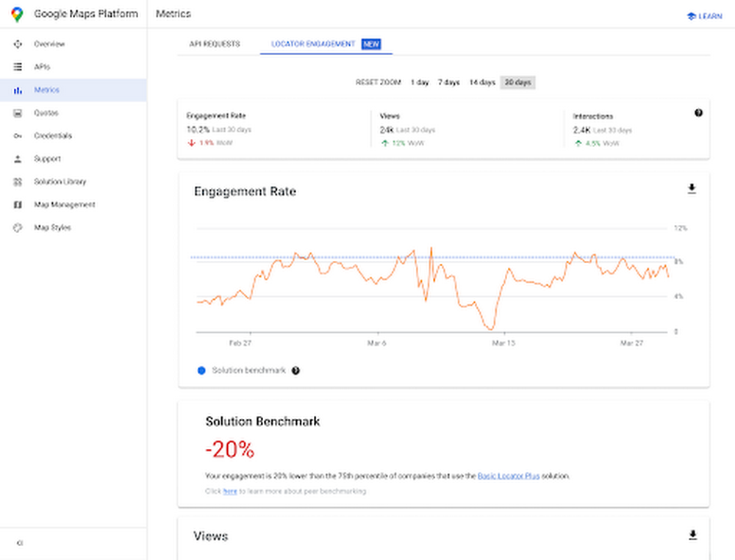Click the Quotas sidebar icon
Image resolution: width=735 pixels, height=560 pixels.
(x=18, y=112)
